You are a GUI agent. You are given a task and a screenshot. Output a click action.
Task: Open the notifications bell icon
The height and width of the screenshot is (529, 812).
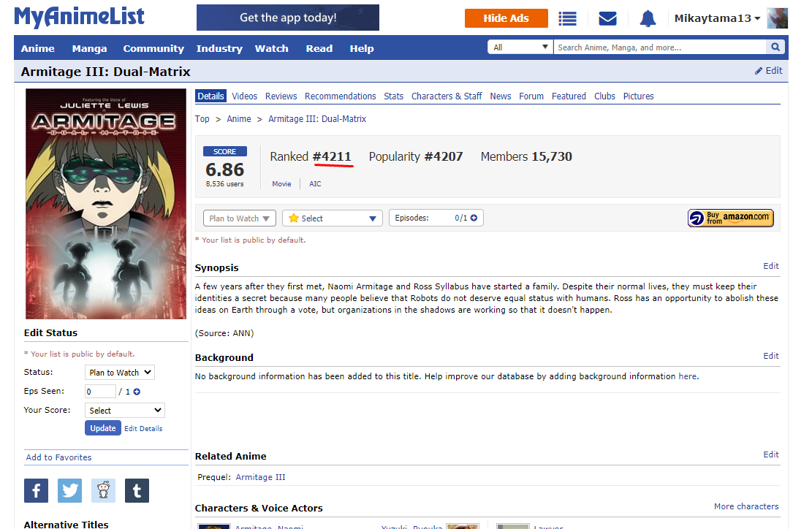click(x=648, y=19)
